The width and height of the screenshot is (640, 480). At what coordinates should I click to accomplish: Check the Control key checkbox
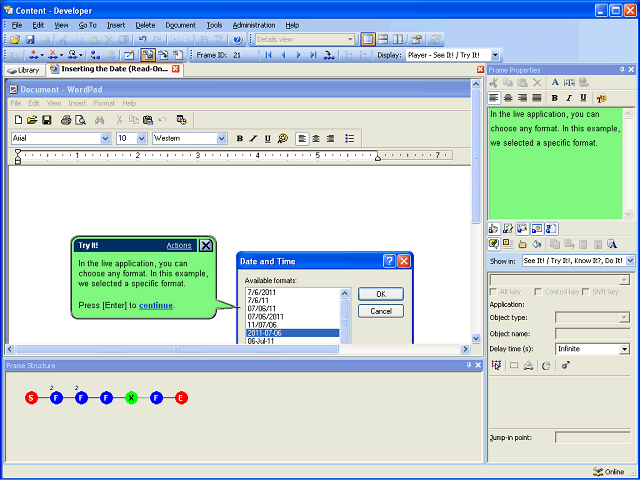[538, 292]
